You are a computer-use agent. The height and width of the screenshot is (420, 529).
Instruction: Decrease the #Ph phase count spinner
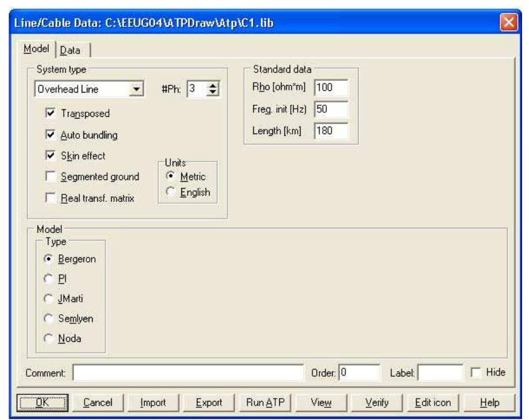[212, 93]
